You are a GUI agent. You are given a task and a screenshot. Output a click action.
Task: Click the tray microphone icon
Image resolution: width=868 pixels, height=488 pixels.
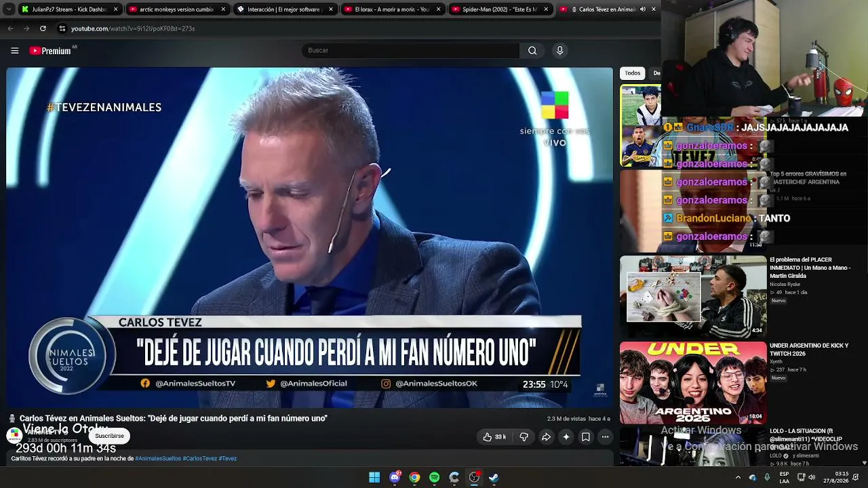tap(767, 477)
